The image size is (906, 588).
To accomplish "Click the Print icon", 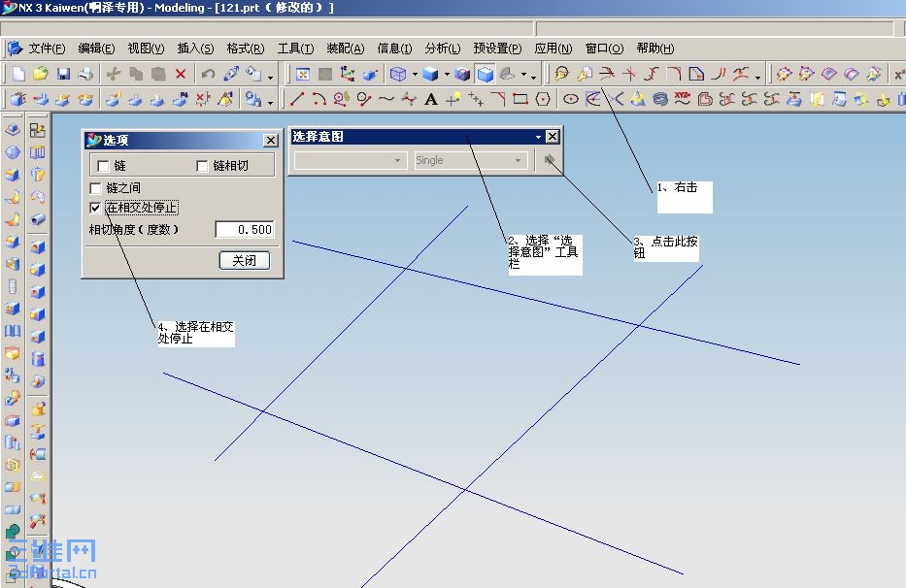I will point(85,74).
